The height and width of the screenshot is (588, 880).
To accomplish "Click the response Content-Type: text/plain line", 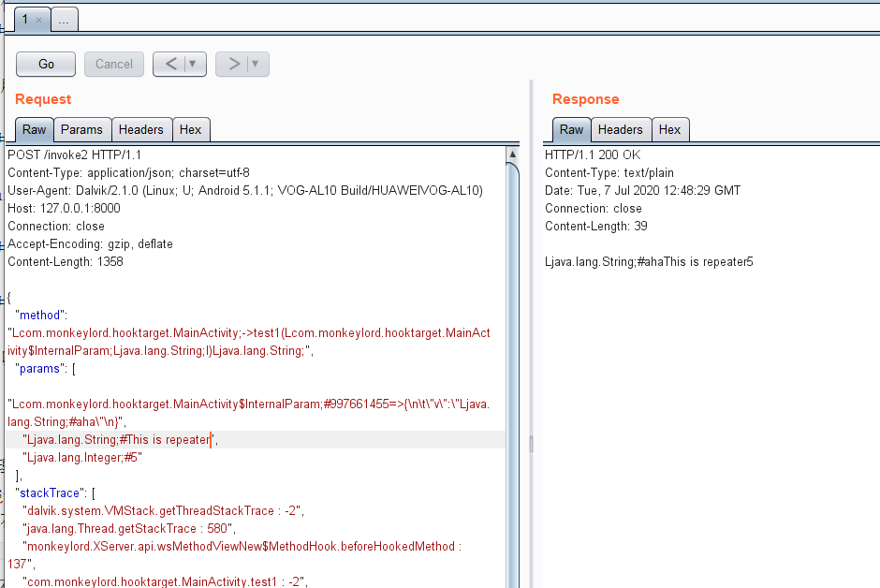I will point(609,173).
